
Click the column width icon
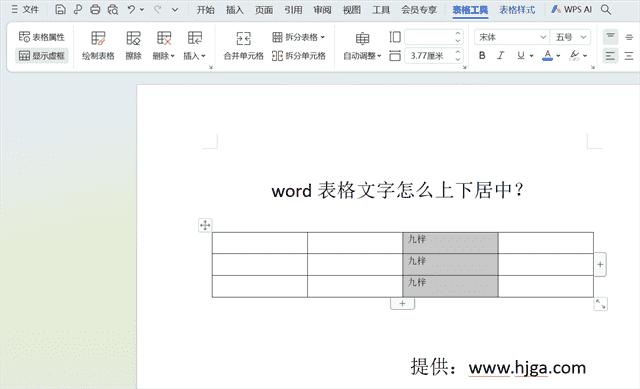pyautogui.click(x=395, y=56)
